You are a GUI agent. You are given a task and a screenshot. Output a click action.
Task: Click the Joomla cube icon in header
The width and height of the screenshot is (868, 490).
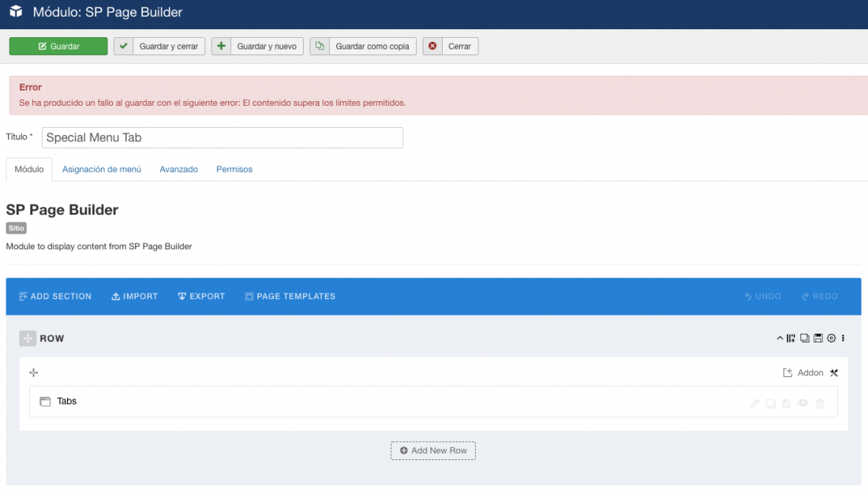[16, 12]
